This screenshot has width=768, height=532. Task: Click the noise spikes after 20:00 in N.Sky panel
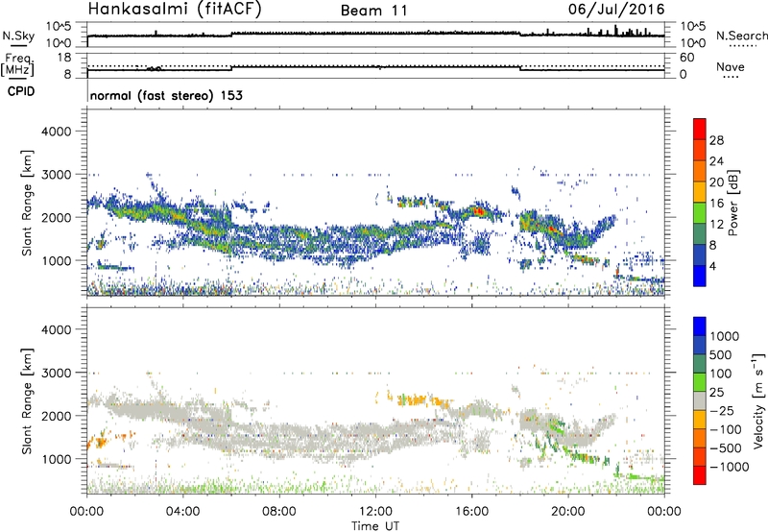pos(617,32)
